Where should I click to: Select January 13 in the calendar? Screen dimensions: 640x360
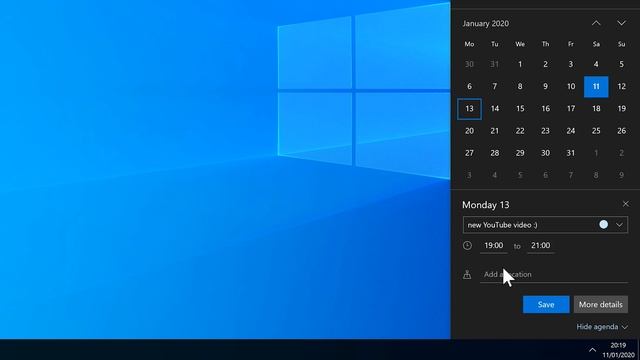pyautogui.click(x=469, y=109)
